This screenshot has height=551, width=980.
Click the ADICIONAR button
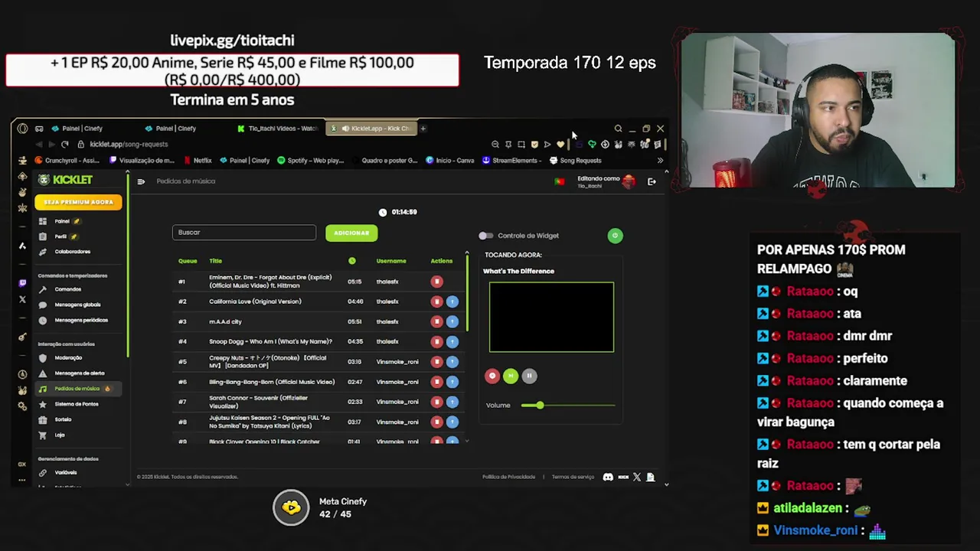pyautogui.click(x=351, y=233)
